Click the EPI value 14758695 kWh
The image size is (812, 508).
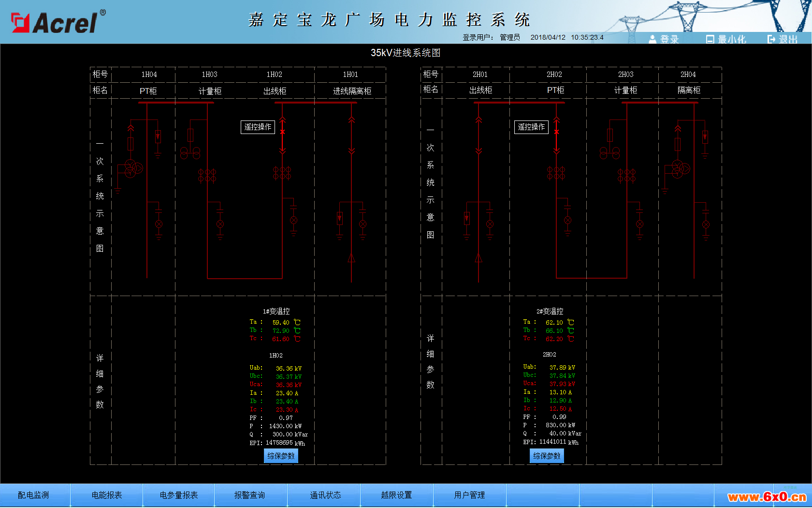285,443
